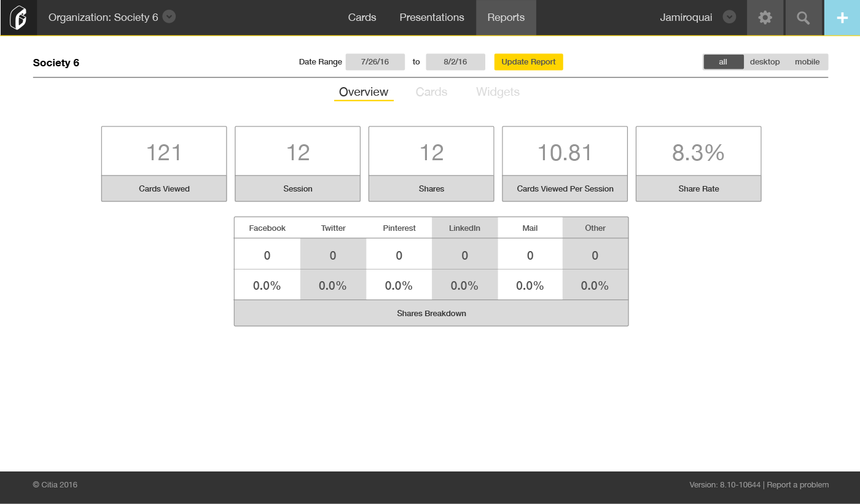This screenshot has height=504, width=860.
Task: Click the LinkedIn 0.0% percentage cell
Action: pos(464,285)
